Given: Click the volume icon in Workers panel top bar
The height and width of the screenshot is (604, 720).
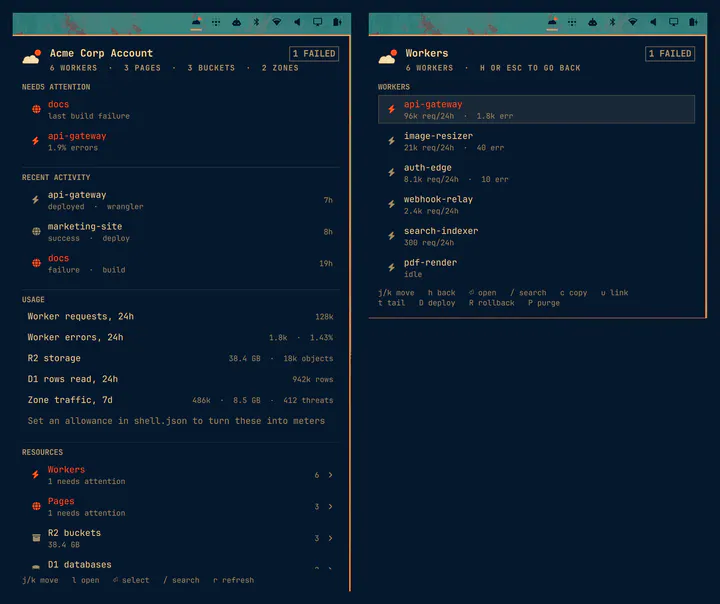Looking at the screenshot, I should pos(653,22).
